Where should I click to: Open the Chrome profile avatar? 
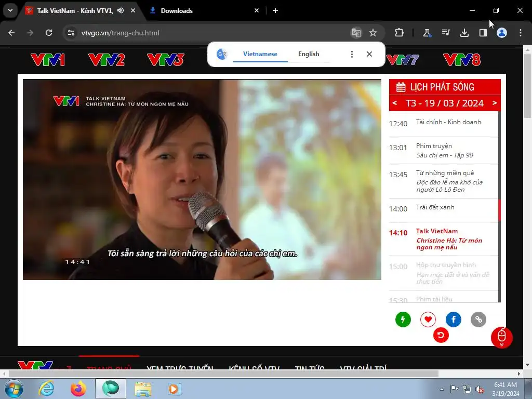point(502,33)
